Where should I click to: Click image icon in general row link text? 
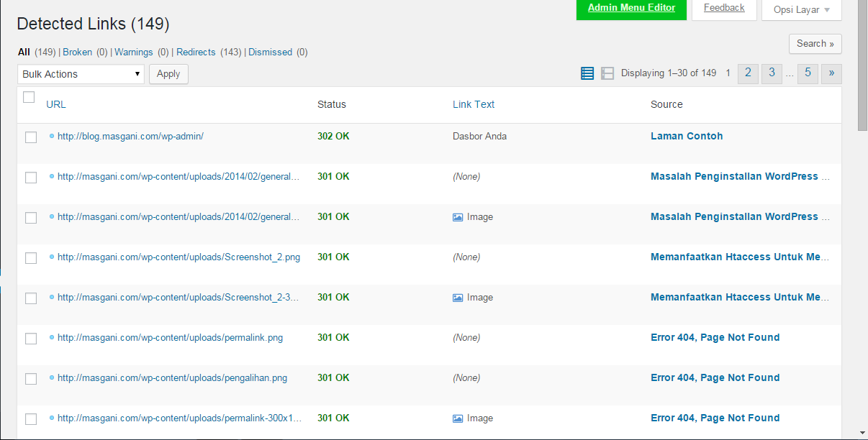pos(458,217)
